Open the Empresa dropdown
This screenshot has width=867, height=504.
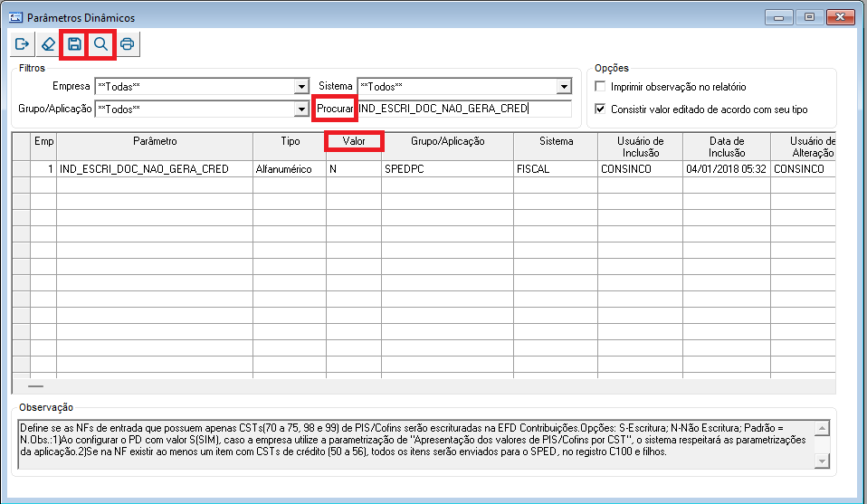coord(301,87)
